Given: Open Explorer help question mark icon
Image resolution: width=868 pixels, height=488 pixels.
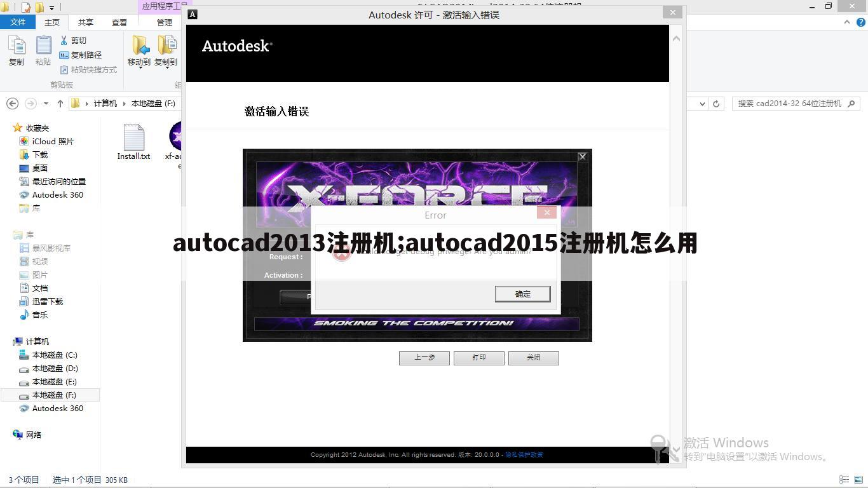Looking at the screenshot, I should 860,22.
